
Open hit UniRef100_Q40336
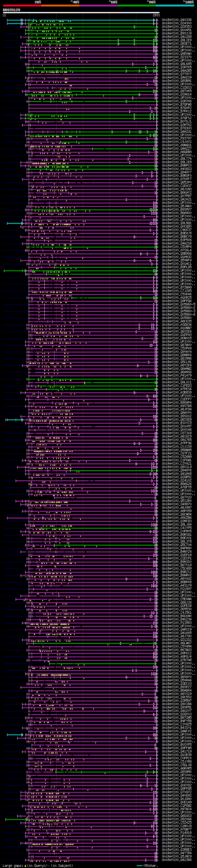pyautogui.click(x=177, y=20)
